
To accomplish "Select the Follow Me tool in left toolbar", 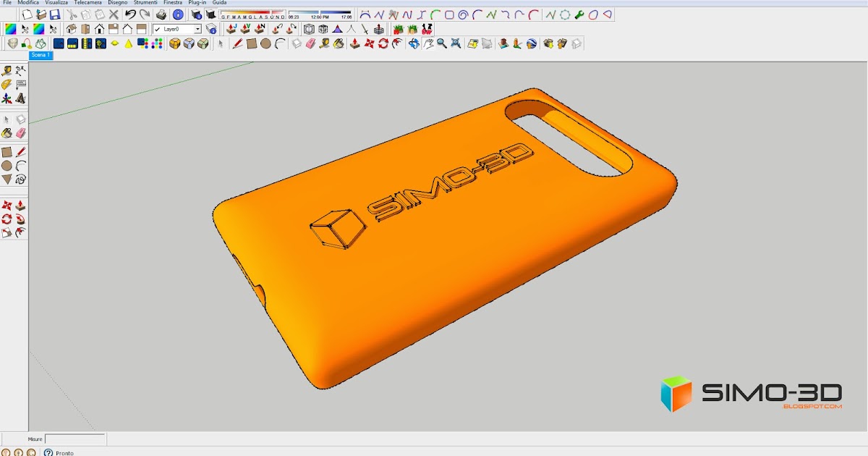I will (21, 219).
